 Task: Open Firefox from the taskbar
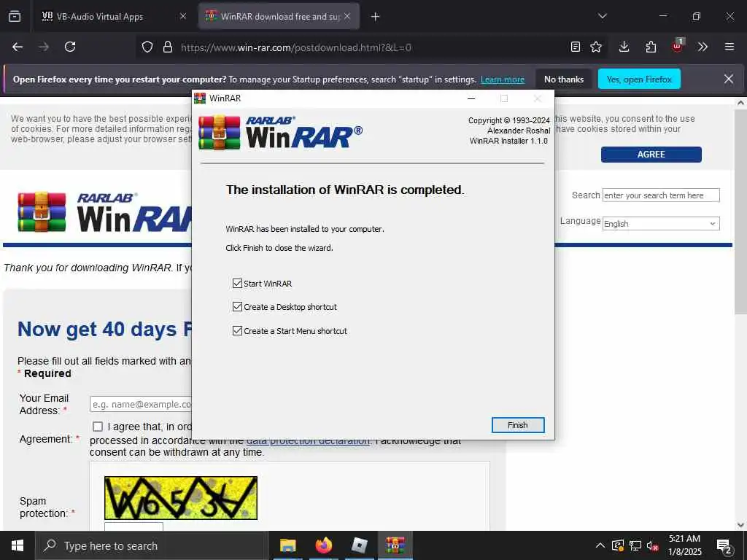[x=323, y=545]
